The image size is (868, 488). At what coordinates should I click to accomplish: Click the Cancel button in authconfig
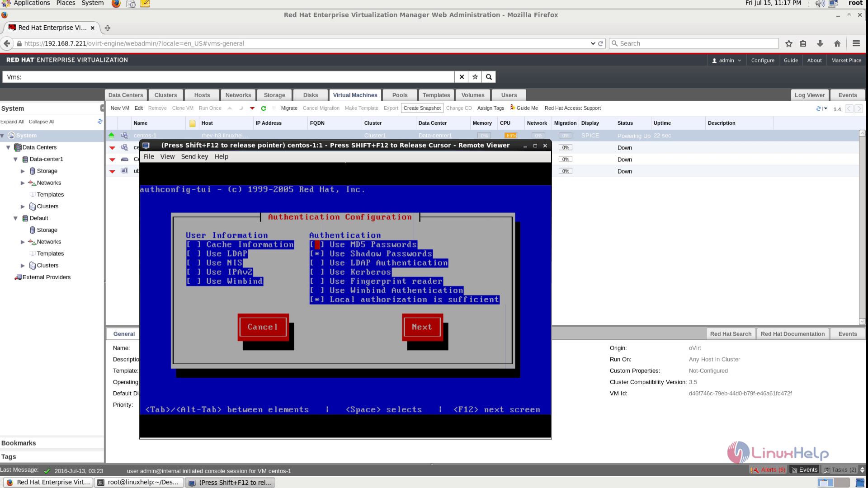pyautogui.click(x=263, y=327)
